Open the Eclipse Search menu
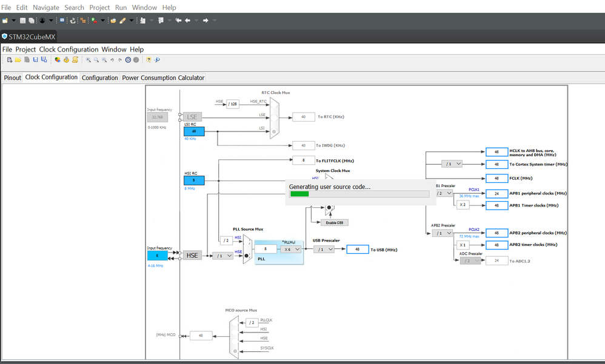The image size is (605, 364). click(74, 7)
